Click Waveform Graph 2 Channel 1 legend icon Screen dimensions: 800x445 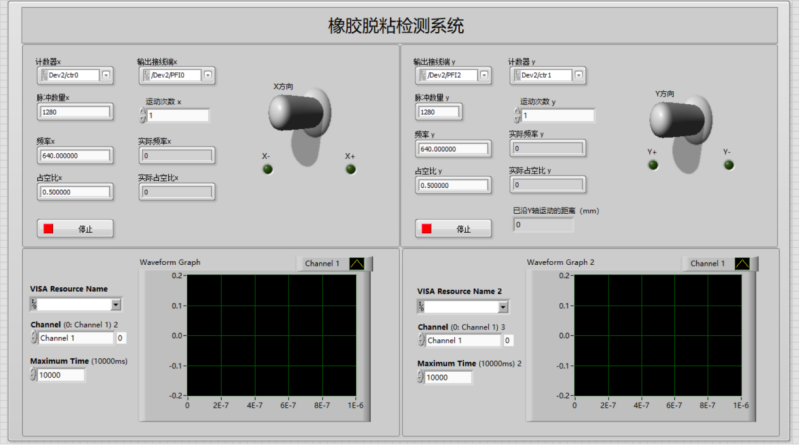click(x=743, y=263)
